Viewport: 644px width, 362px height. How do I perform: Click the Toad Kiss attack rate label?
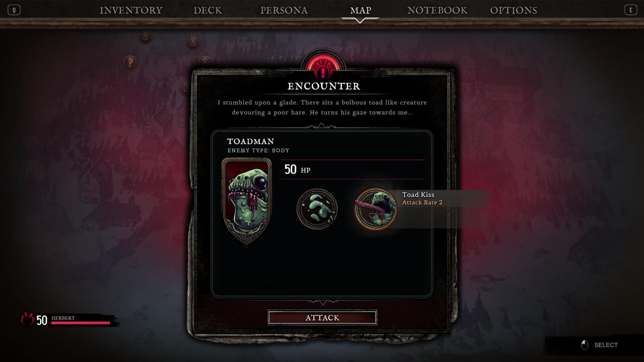(422, 202)
